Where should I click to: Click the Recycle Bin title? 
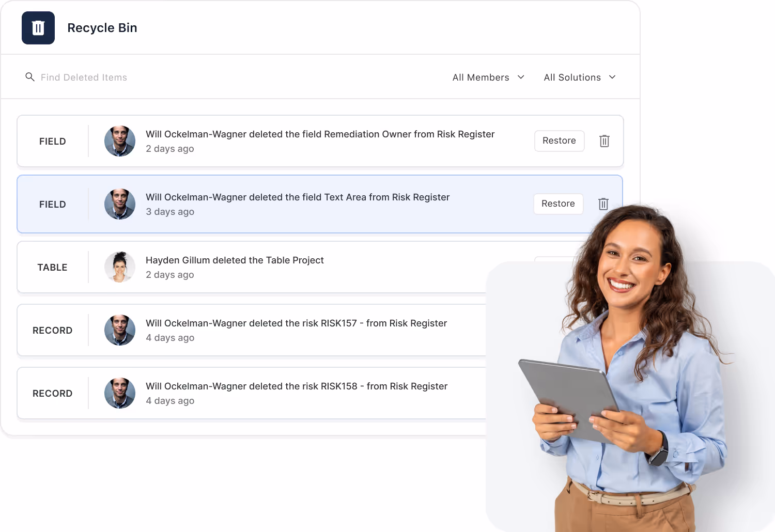pos(102,28)
